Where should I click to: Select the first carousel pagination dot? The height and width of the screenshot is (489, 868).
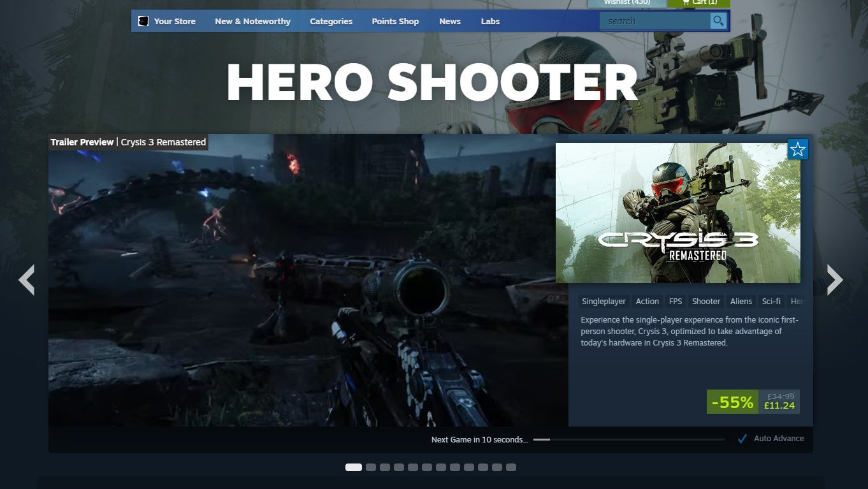(x=354, y=467)
